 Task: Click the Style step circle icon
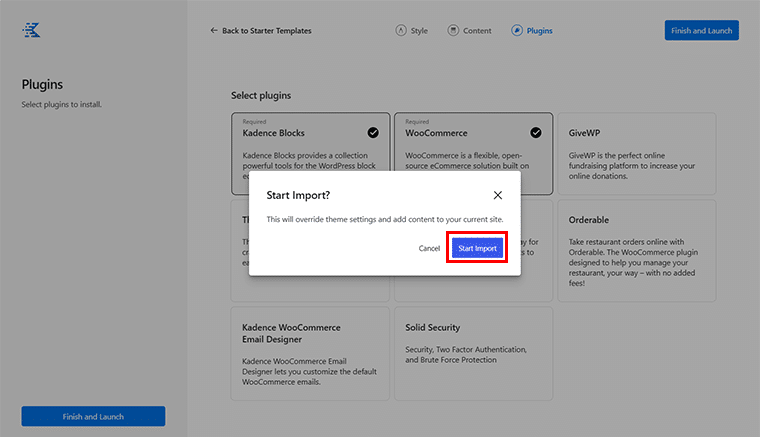pos(401,31)
